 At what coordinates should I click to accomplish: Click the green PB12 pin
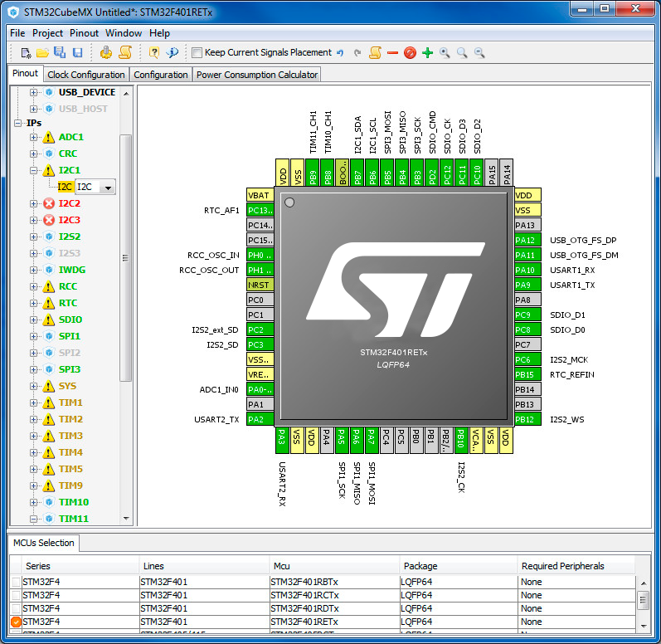pos(527,419)
